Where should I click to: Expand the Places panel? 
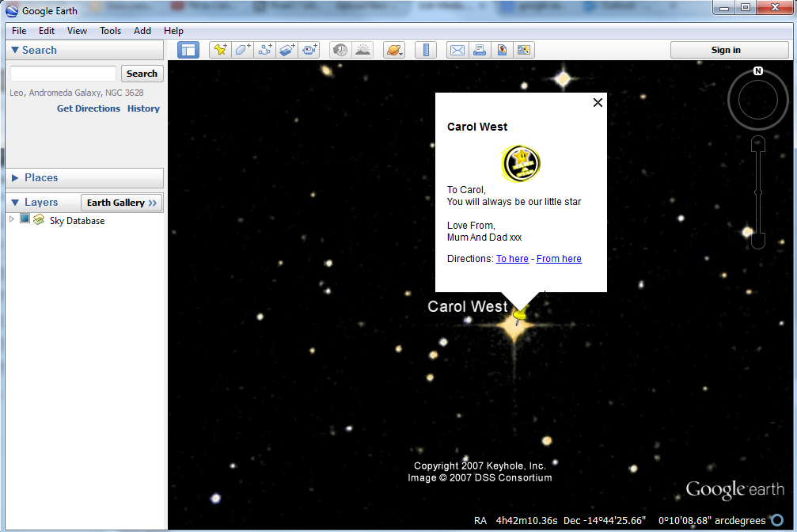pos(15,177)
